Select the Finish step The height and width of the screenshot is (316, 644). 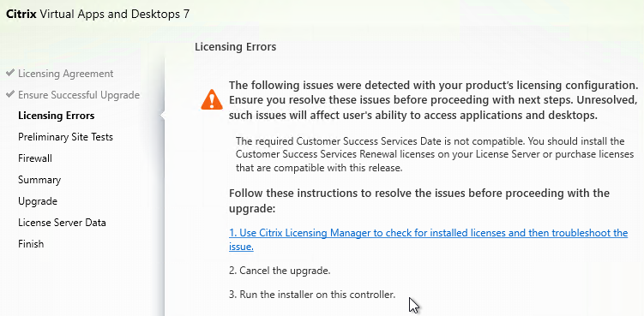click(x=31, y=244)
